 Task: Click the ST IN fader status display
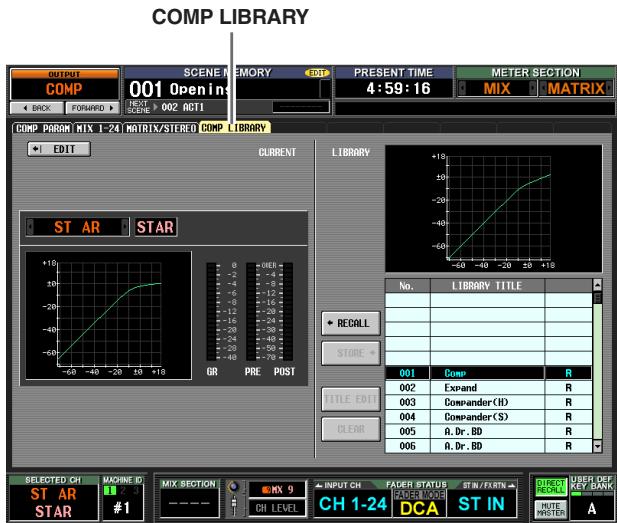click(482, 504)
